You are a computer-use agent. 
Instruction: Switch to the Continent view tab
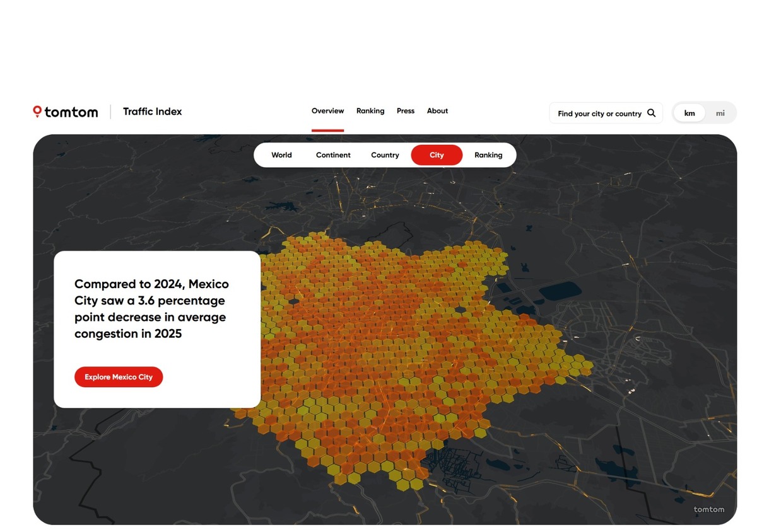pos(333,155)
